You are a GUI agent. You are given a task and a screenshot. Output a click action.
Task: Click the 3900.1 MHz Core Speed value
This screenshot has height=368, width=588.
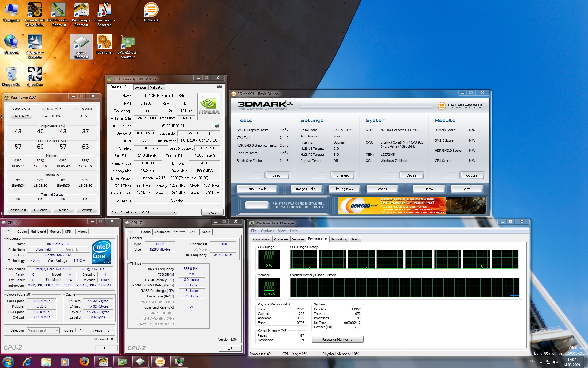pos(41,301)
